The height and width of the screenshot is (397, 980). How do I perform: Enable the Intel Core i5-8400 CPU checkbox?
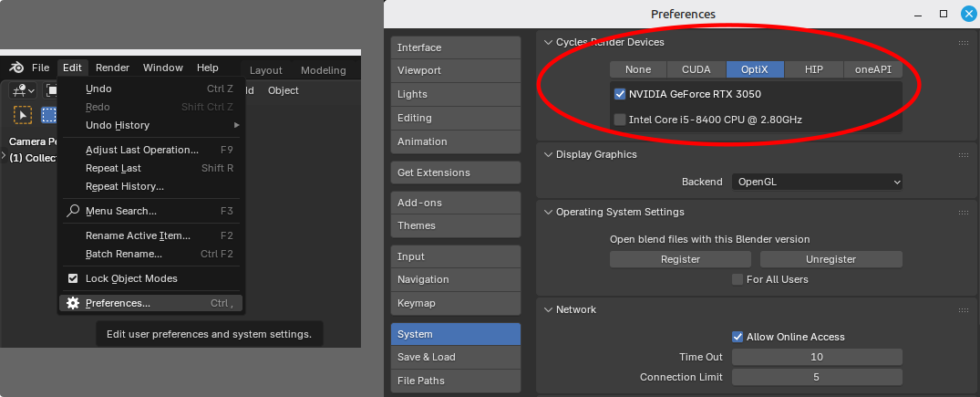[620, 120]
